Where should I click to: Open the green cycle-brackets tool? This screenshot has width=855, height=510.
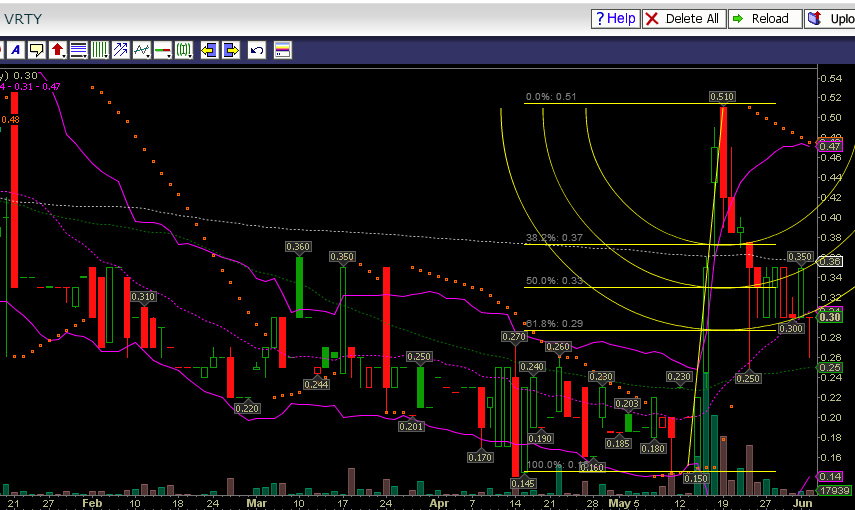(184, 50)
